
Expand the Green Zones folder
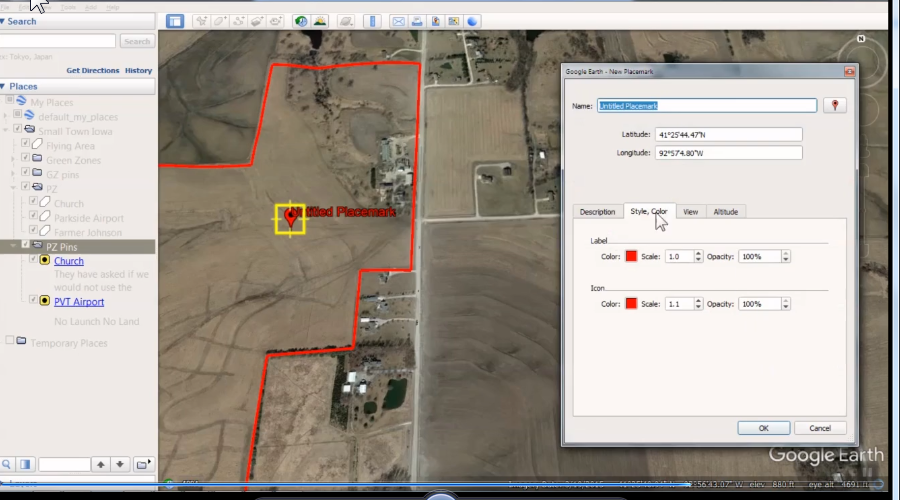tap(13, 158)
